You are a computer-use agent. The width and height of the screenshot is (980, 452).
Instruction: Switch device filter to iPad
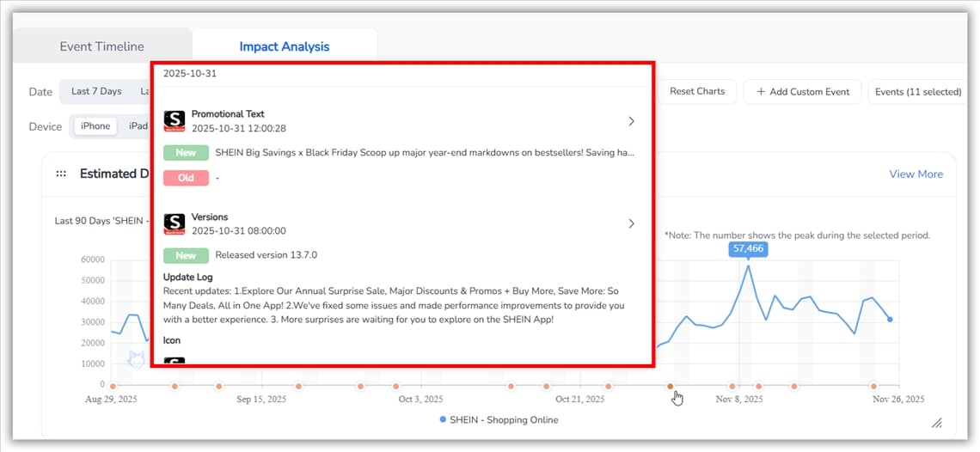(138, 126)
